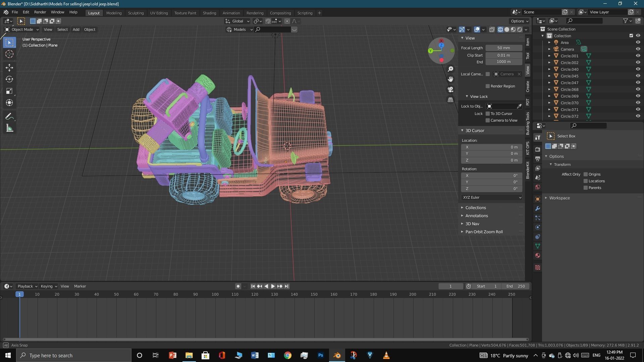This screenshot has height=362, width=644.
Task: Expand the Annotations panel
Action: click(476, 216)
